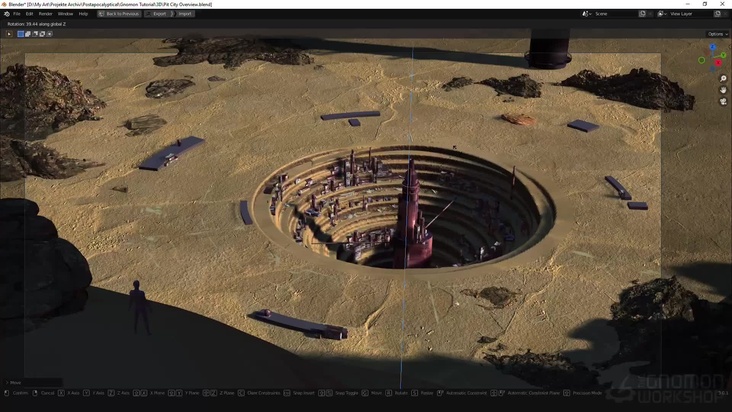Expand the Options dropdown in viewport
Screen dimensions: 732x412
715,34
